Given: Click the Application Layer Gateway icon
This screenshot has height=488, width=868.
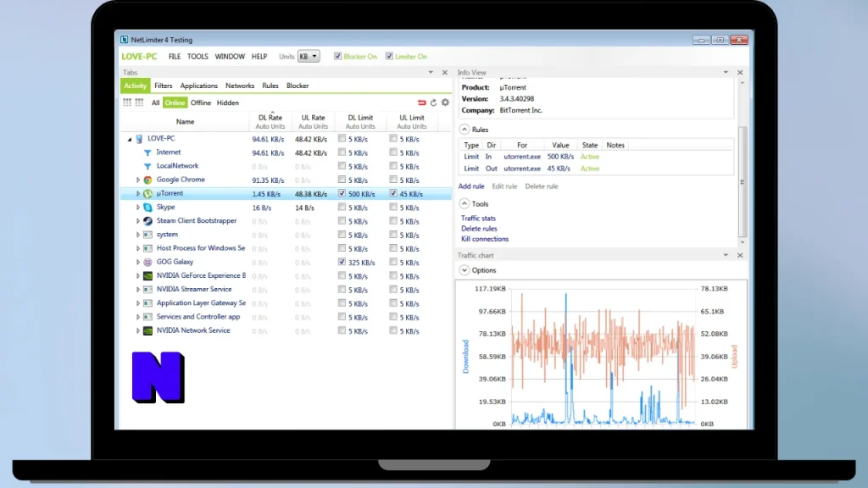Looking at the screenshot, I should (x=147, y=303).
